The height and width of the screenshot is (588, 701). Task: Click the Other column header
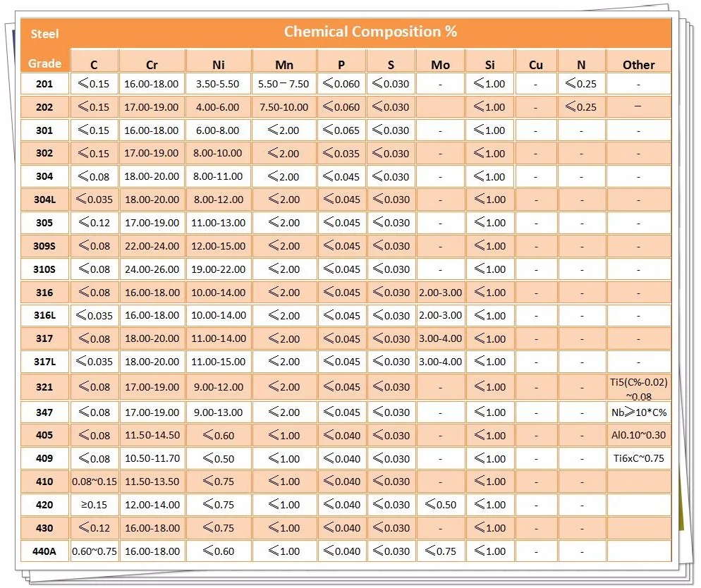638,65
